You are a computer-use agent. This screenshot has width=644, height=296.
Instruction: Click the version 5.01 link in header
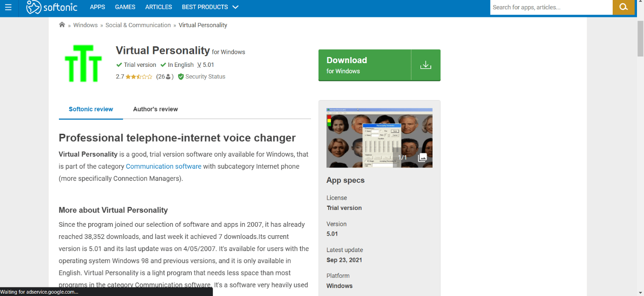[206, 65]
